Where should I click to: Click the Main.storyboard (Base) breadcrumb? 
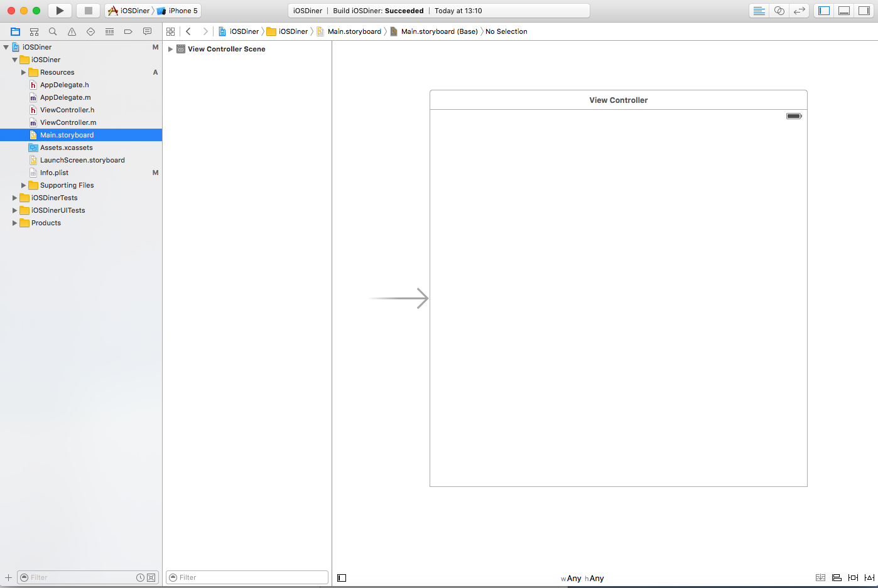434,31
